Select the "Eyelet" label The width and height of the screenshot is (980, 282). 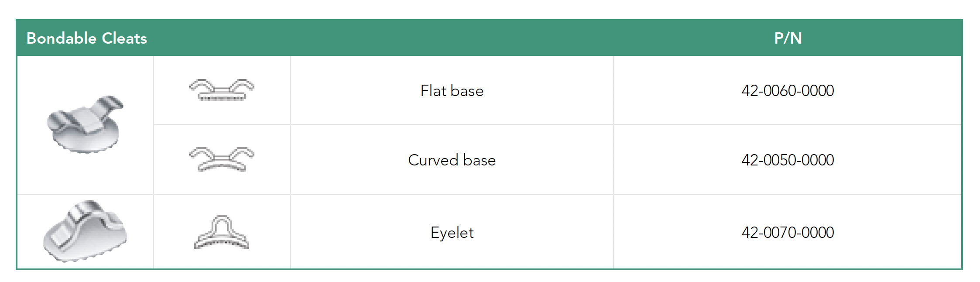pos(452,233)
